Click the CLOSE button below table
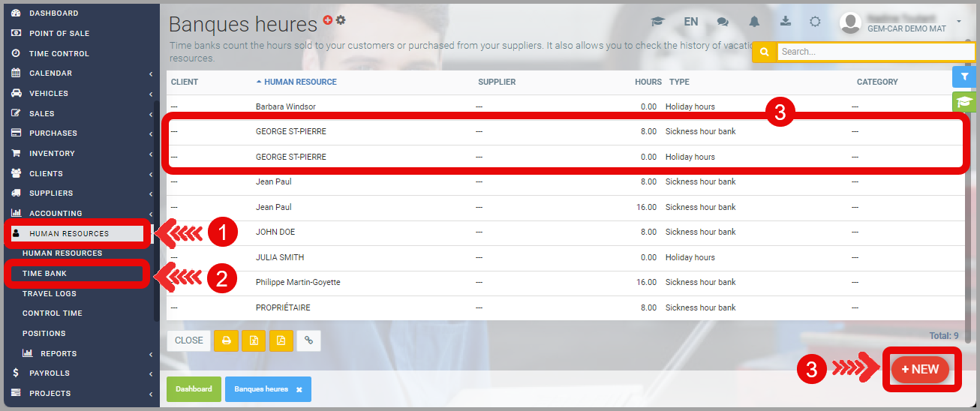This screenshot has height=411, width=980. coord(188,340)
